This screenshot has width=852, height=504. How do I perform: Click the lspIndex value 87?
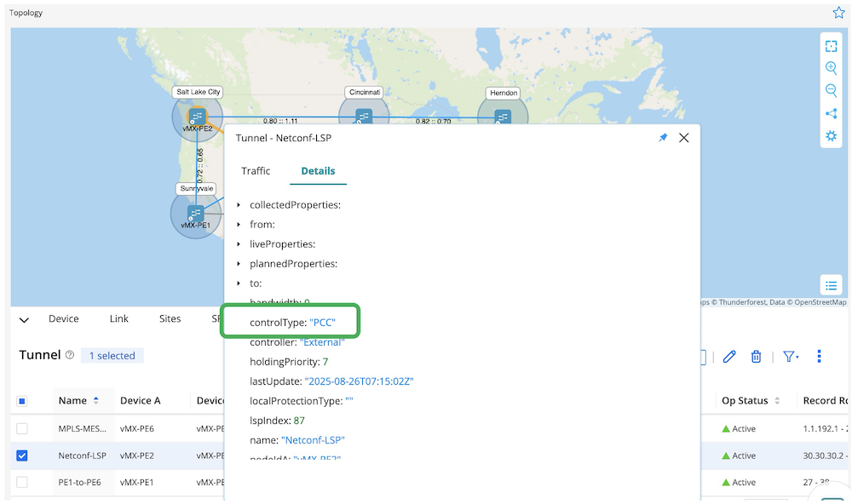[x=299, y=421]
